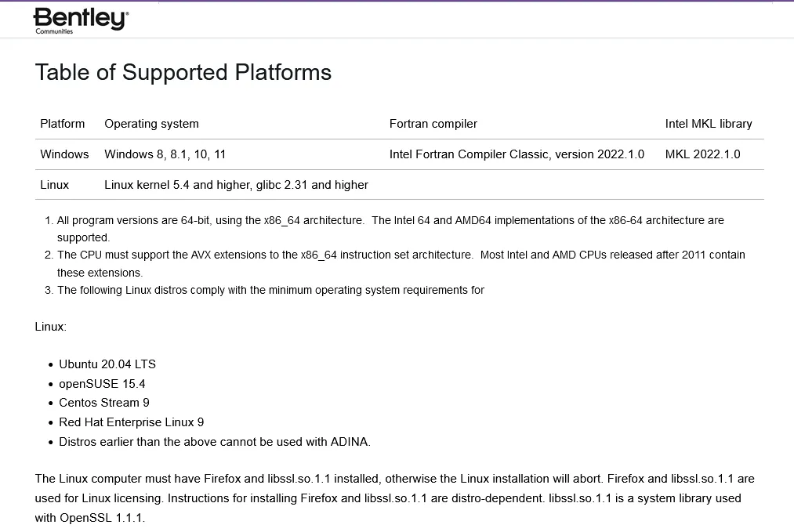Click the Firefox and libssl.so.1.1 paragraph
Viewport: 794px width, 532px height.
click(395, 498)
